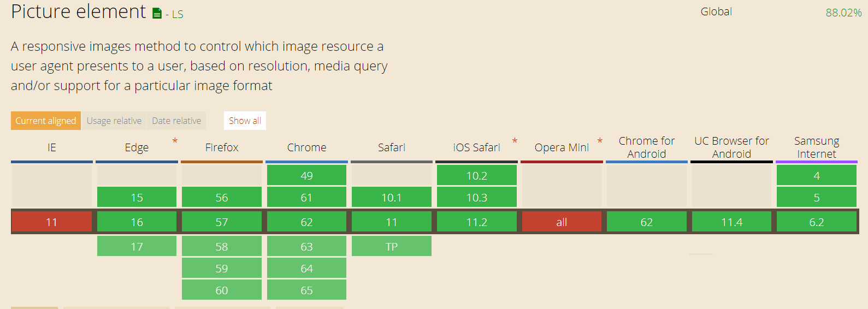The height and width of the screenshot is (309, 868).
Task: Select the Opera Mini all cell
Action: 562,222
